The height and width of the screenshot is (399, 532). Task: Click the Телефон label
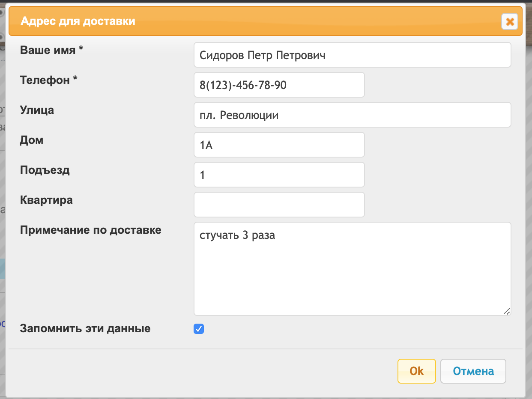click(49, 80)
